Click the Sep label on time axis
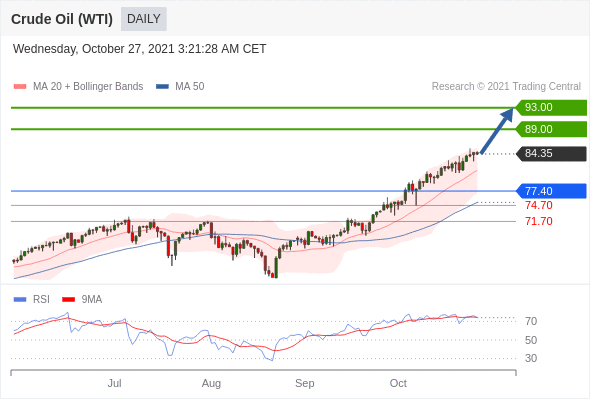Image resolution: width=590 pixels, height=400 pixels. [x=304, y=383]
